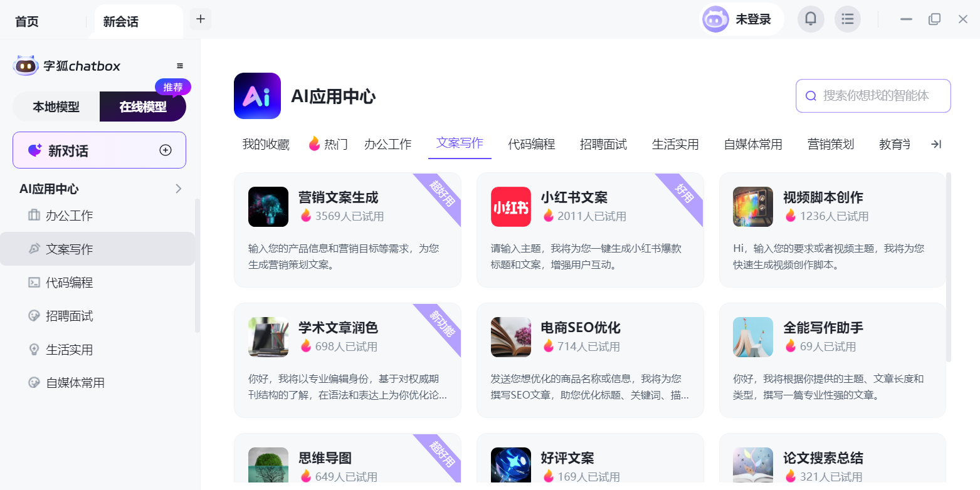The height and width of the screenshot is (490, 980).
Task: Open the 视频脚本创作 card title
Action: point(823,197)
